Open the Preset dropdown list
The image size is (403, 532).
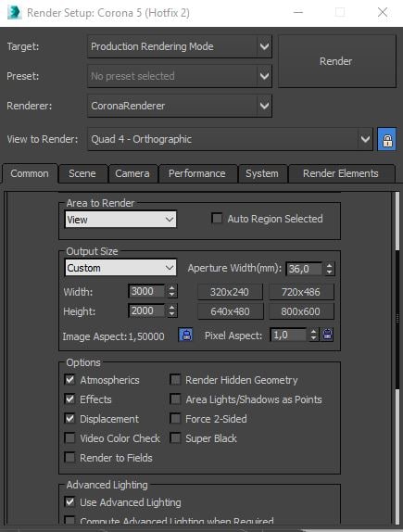180,76
